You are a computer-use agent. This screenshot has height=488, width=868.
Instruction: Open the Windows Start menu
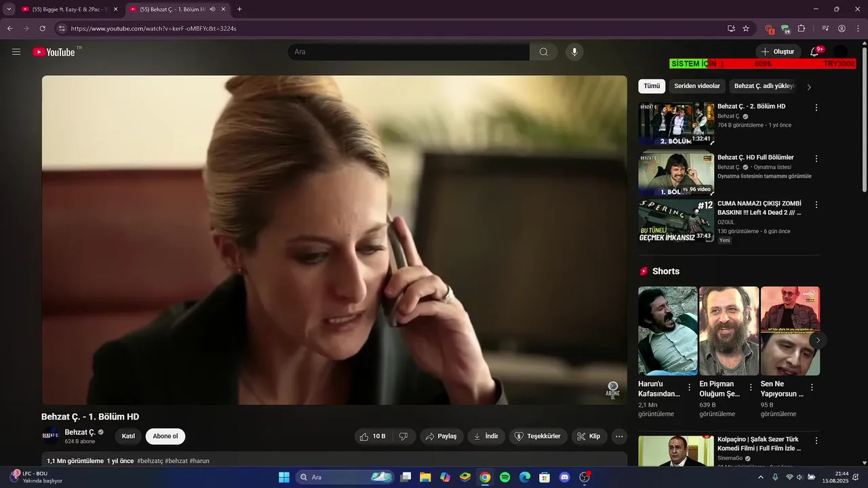284,477
